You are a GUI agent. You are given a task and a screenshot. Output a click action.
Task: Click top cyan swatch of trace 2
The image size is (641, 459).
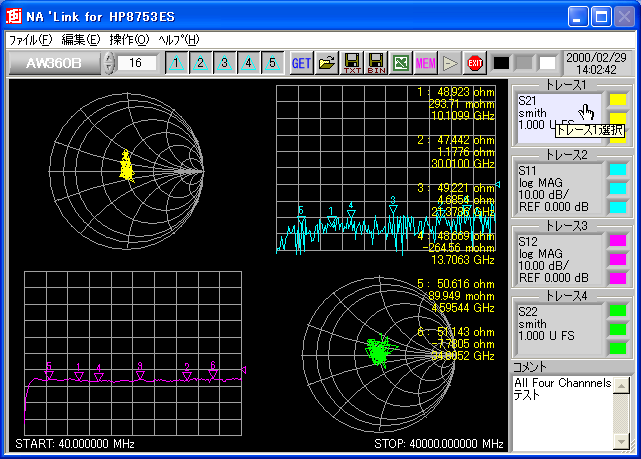click(x=618, y=170)
